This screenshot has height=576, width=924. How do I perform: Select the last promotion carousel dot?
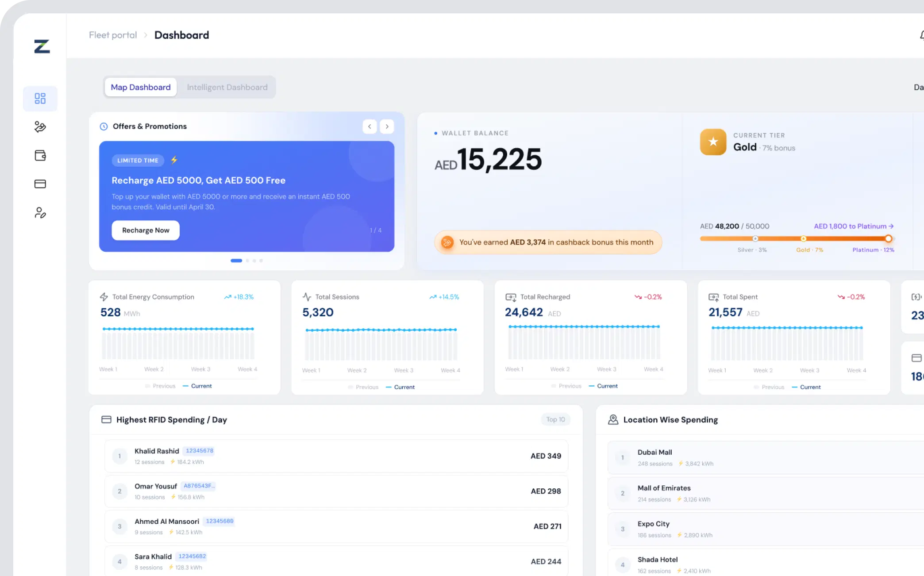tap(261, 261)
